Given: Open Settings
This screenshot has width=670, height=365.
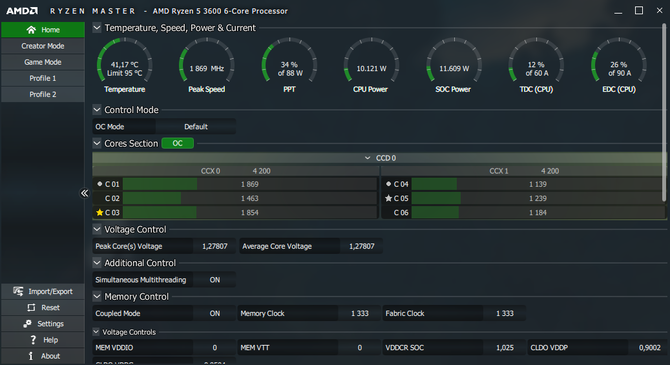Looking at the screenshot, I should [x=43, y=324].
